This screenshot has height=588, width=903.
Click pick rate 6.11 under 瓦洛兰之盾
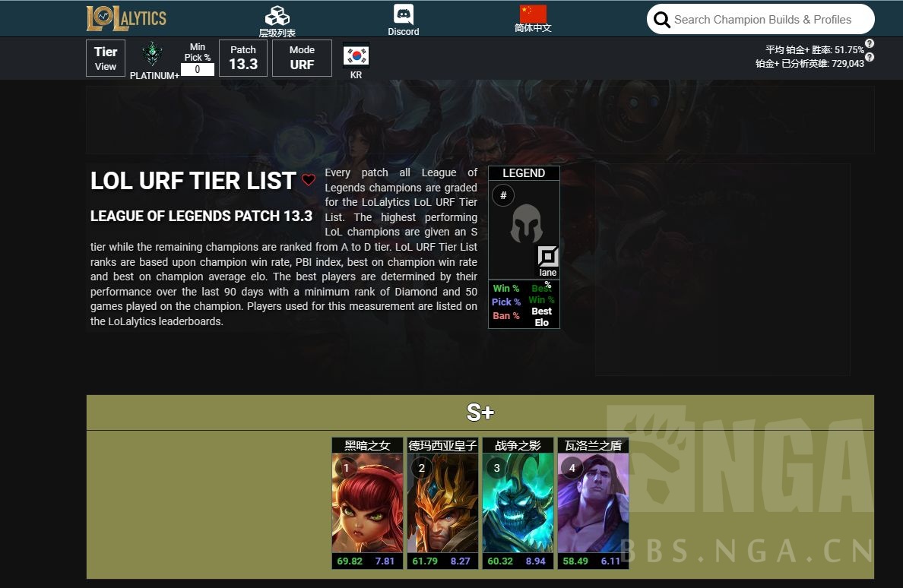click(610, 561)
